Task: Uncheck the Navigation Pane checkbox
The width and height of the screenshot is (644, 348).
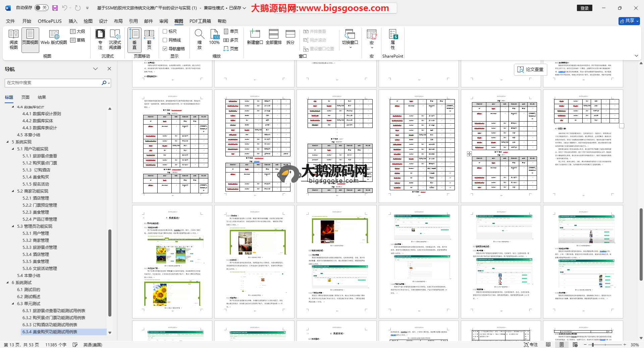Action: point(165,49)
